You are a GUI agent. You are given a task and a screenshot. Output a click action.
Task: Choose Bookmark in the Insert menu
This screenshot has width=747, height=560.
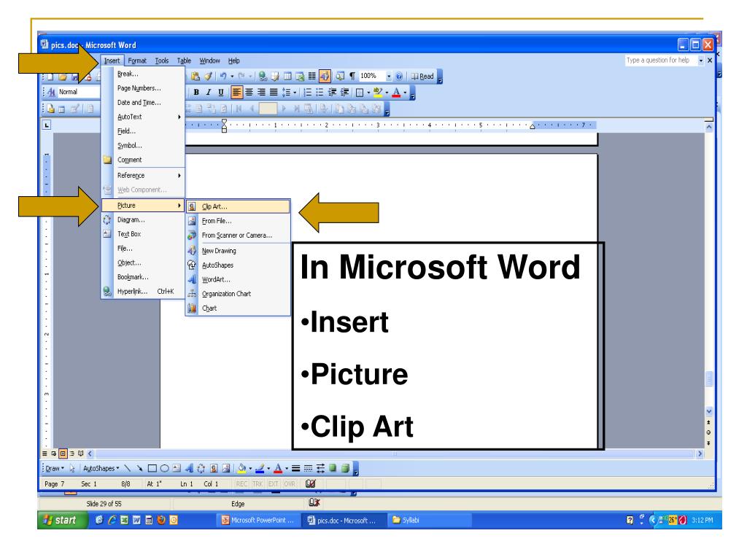click(x=143, y=276)
